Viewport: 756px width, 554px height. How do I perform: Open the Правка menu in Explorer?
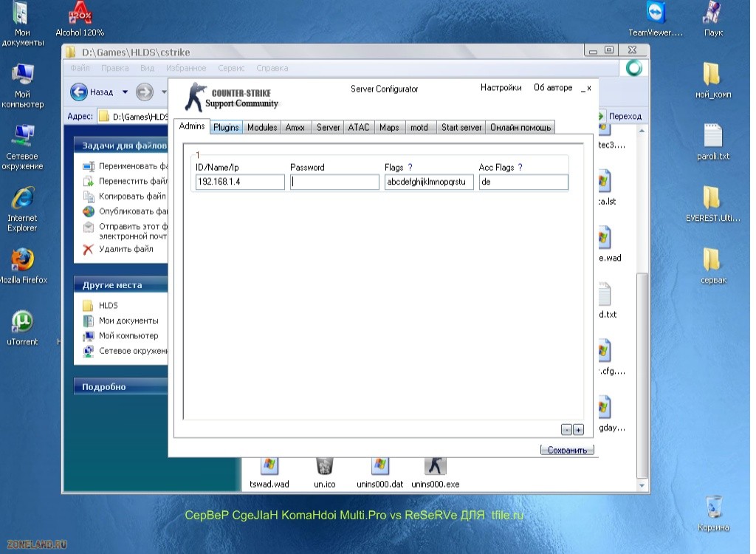pyautogui.click(x=114, y=68)
